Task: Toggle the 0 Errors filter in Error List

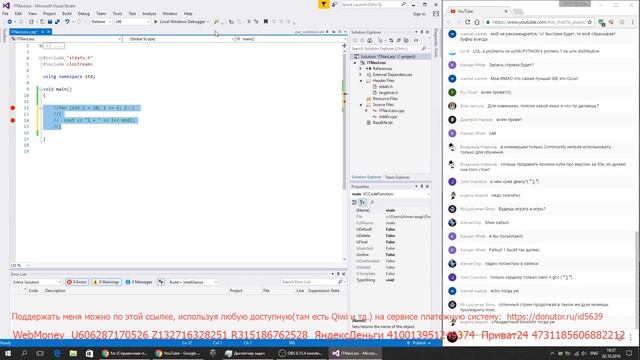Action: [x=77, y=282]
